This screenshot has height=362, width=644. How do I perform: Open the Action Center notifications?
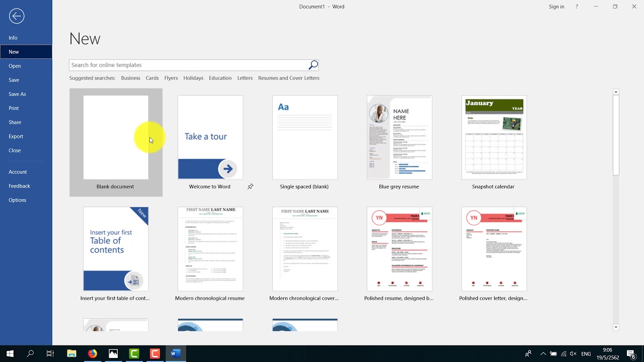pyautogui.click(x=631, y=353)
